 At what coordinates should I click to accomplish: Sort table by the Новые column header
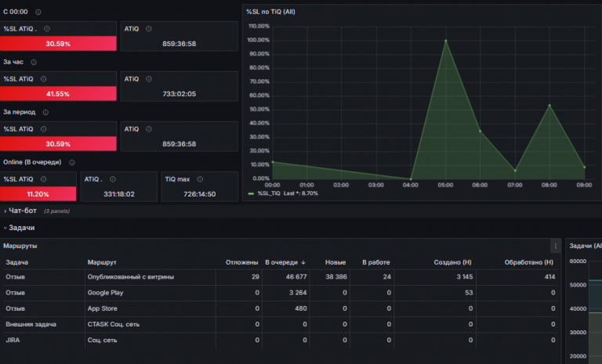pos(335,262)
